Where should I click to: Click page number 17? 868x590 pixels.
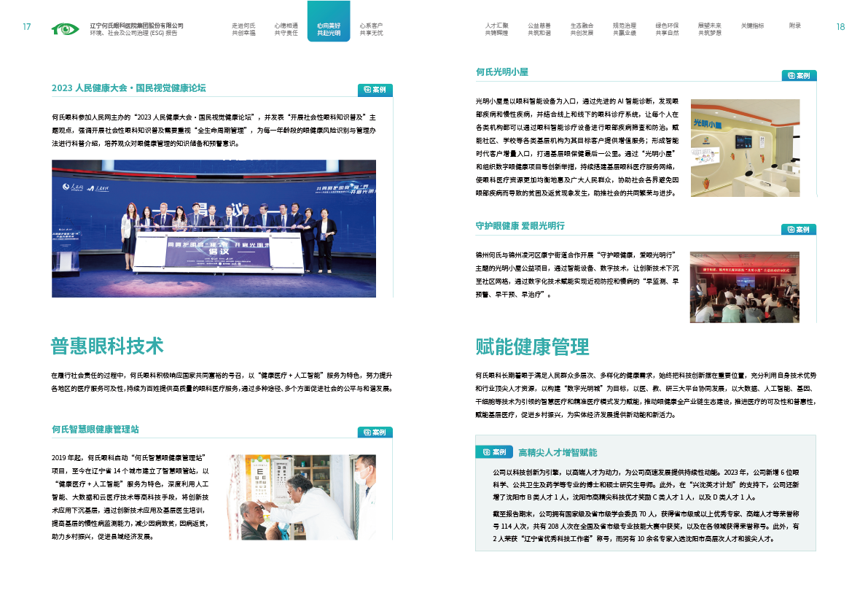27,27
